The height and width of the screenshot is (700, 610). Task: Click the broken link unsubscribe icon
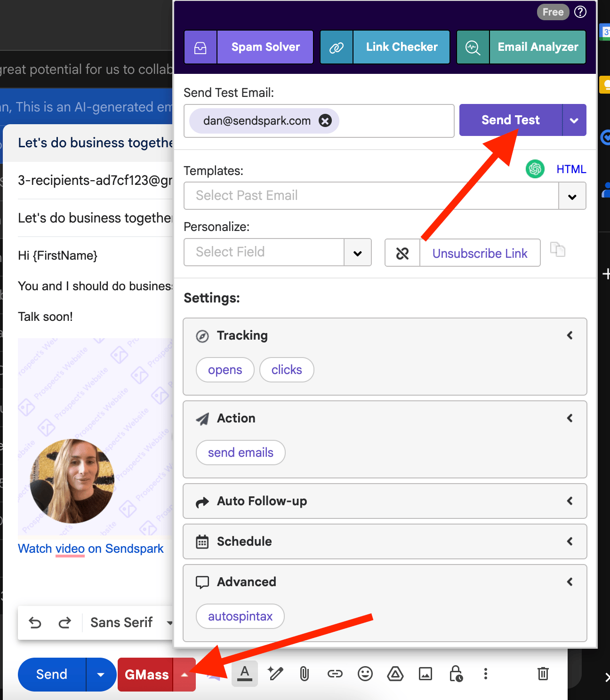(x=402, y=253)
